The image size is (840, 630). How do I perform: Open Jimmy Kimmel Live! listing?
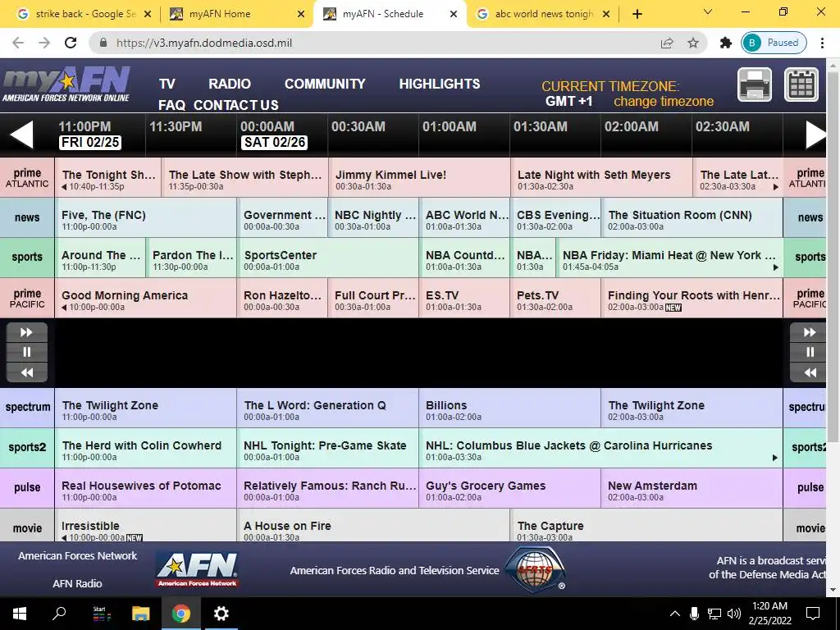point(419,178)
